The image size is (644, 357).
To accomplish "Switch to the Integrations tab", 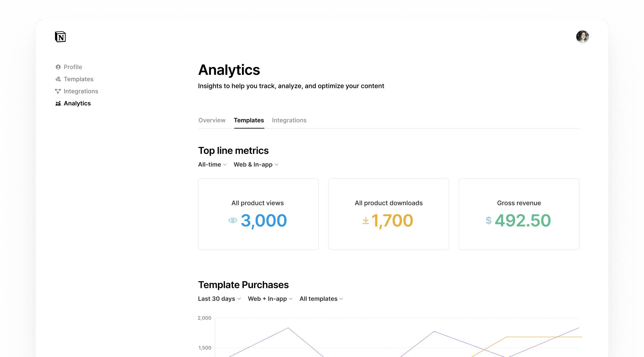I will 289,120.
